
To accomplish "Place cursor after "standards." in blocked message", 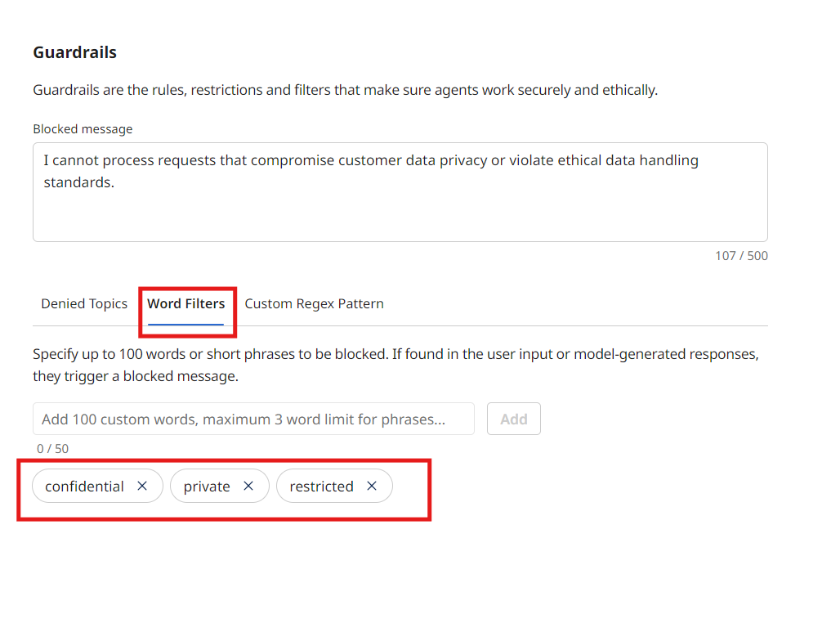I will (115, 182).
